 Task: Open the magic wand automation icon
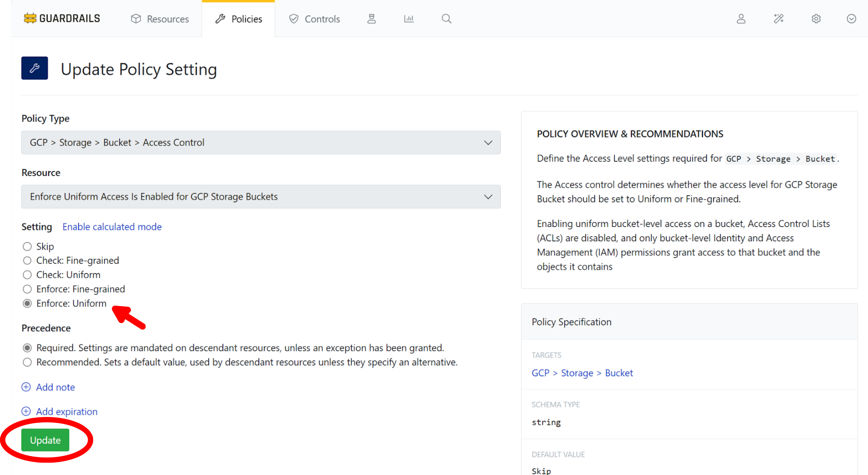coord(779,19)
